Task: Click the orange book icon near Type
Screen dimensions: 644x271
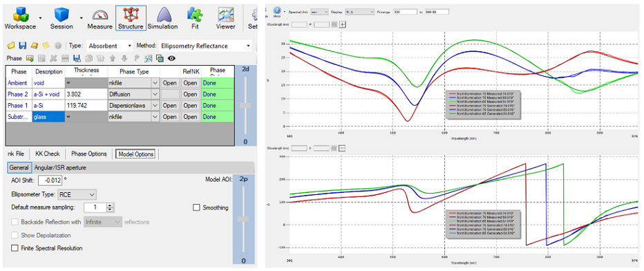Action: (35, 46)
